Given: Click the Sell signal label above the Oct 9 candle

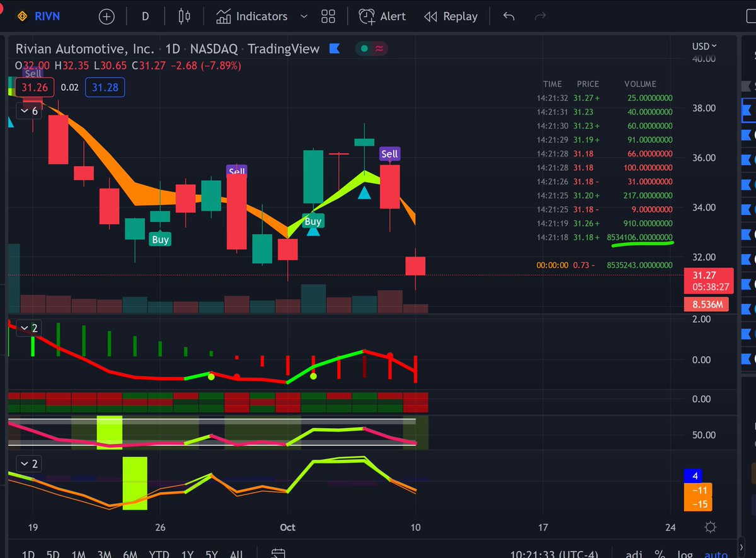Looking at the screenshot, I should [x=389, y=154].
